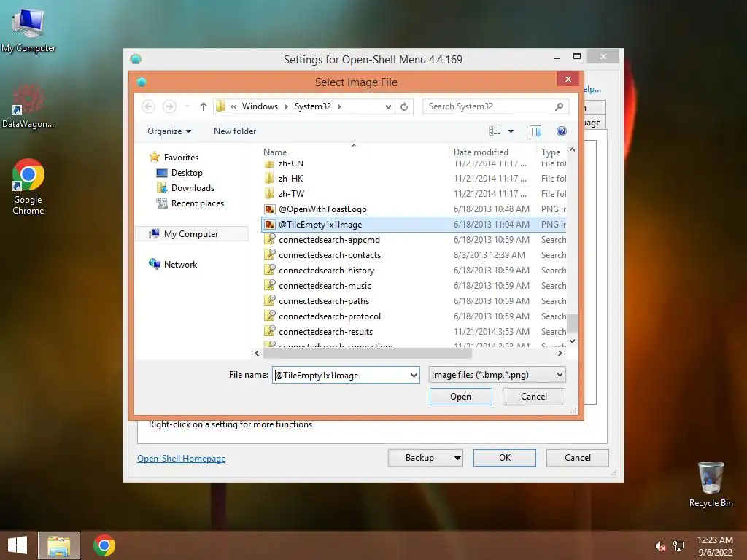Select My Computer in navigation pane

191,233
